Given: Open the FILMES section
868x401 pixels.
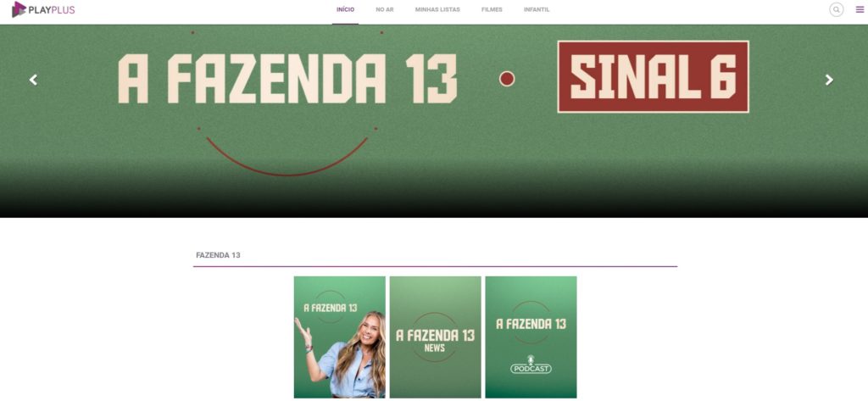Looking at the screenshot, I should (x=492, y=9).
